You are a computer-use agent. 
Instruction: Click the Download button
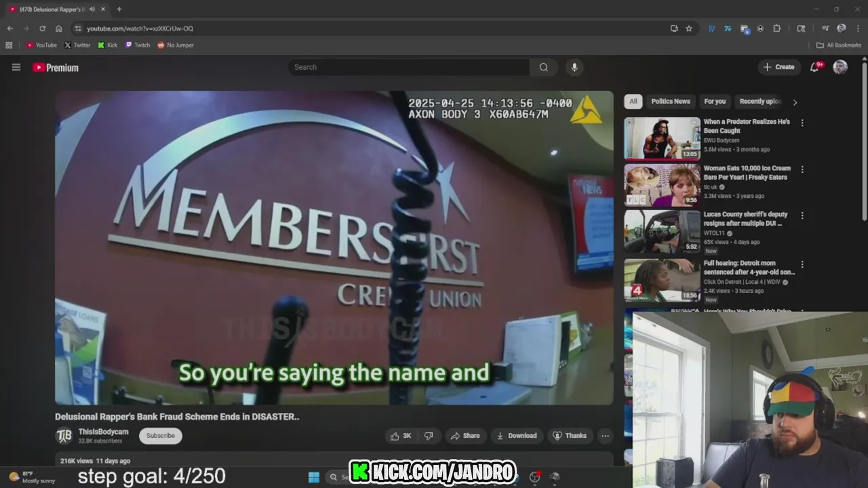tap(517, 436)
